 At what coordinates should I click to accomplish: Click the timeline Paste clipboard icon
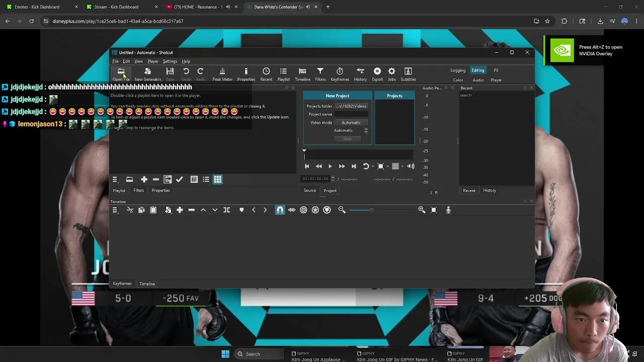153,210
